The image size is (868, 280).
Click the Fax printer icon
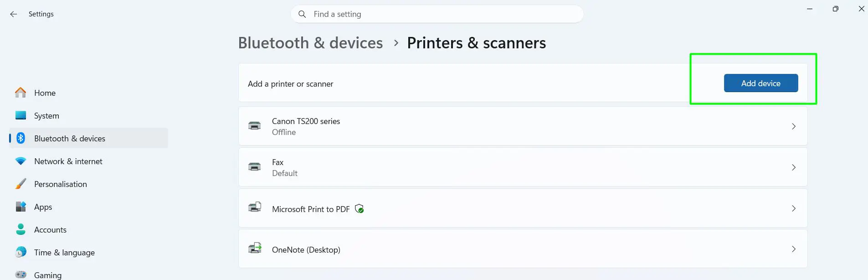coord(255,167)
